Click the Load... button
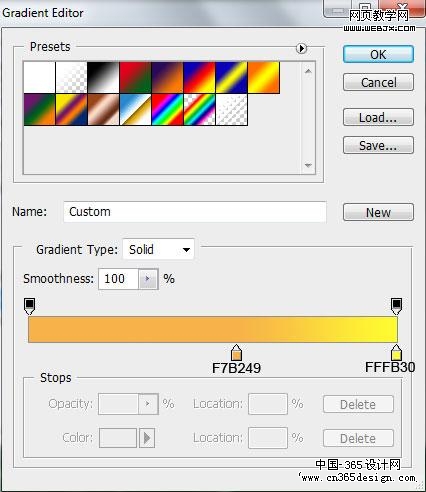The image size is (426, 492). (378, 117)
